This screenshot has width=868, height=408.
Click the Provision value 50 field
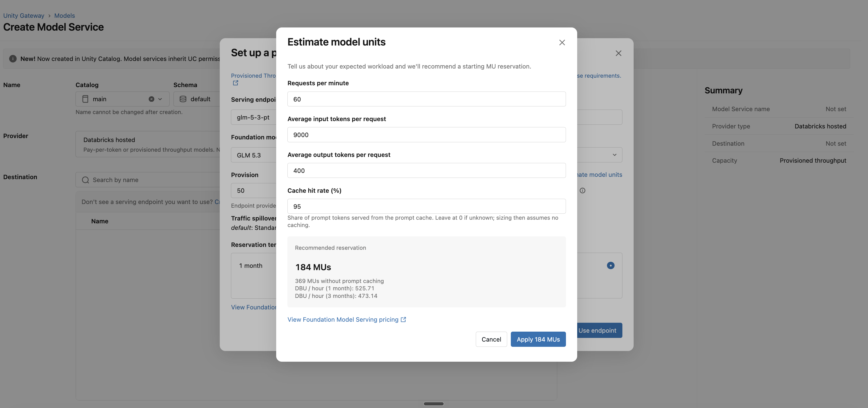pyautogui.click(x=253, y=190)
